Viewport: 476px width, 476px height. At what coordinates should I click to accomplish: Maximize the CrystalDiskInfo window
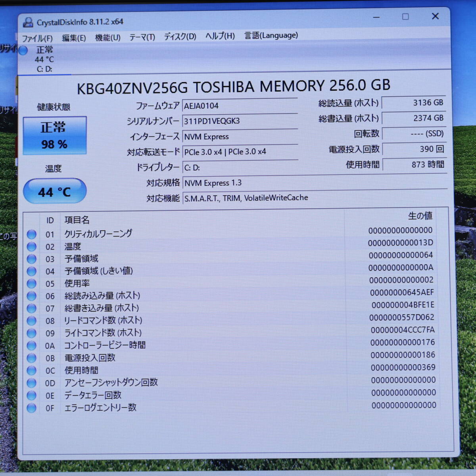(405, 17)
